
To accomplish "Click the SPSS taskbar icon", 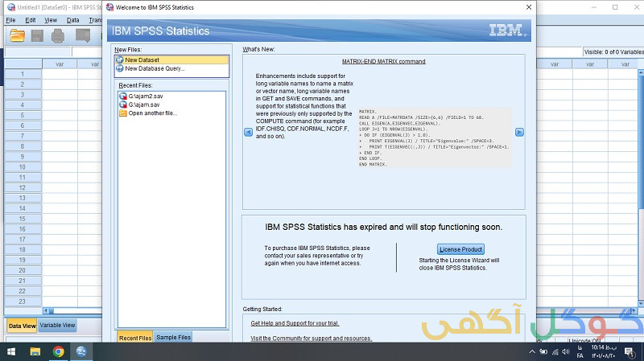I will [81, 351].
